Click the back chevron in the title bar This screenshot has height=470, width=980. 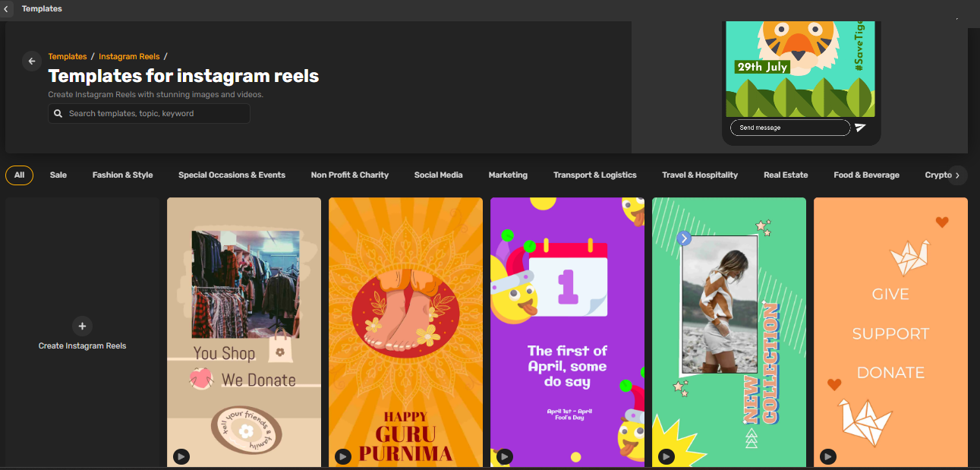(x=7, y=9)
